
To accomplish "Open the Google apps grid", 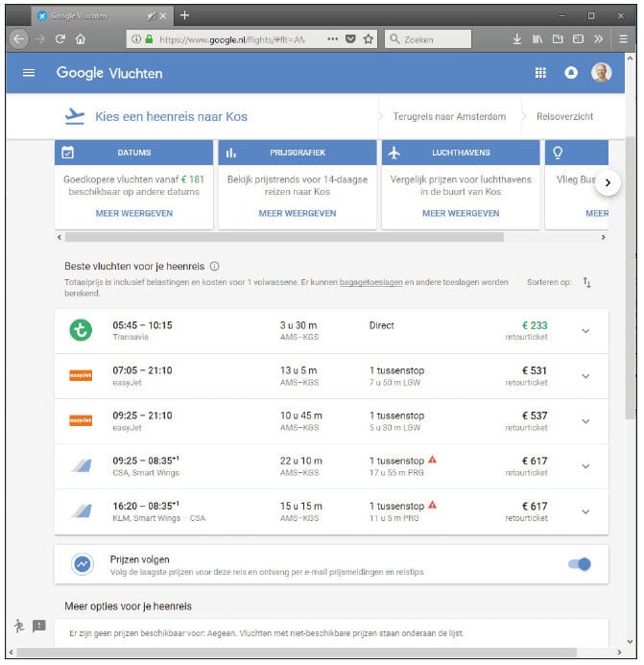I will point(540,73).
